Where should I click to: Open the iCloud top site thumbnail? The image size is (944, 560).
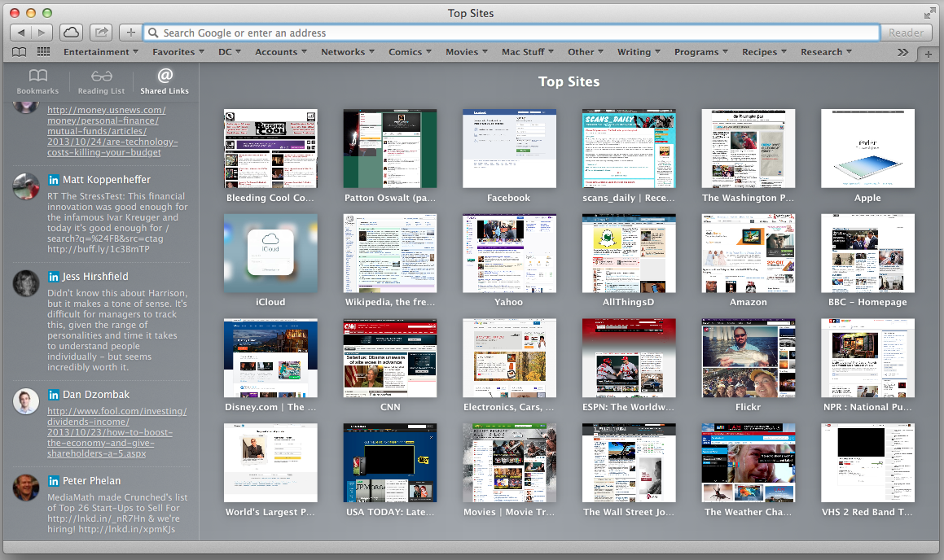click(x=270, y=253)
